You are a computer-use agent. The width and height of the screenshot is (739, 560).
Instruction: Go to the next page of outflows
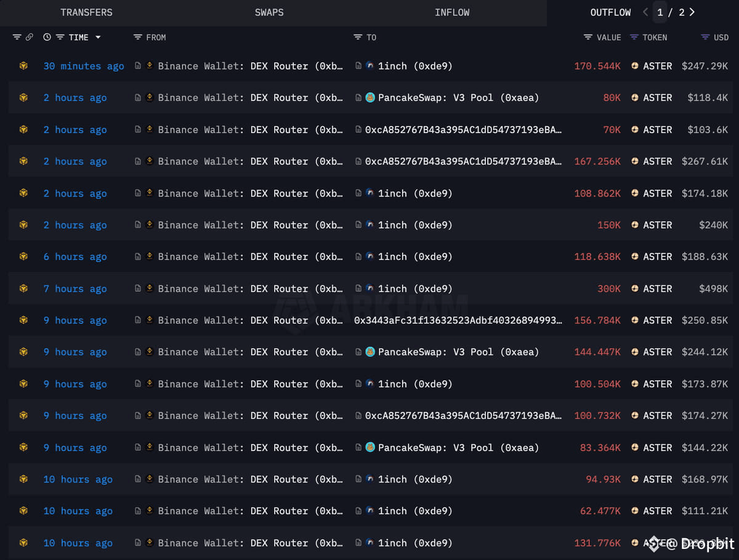(692, 12)
